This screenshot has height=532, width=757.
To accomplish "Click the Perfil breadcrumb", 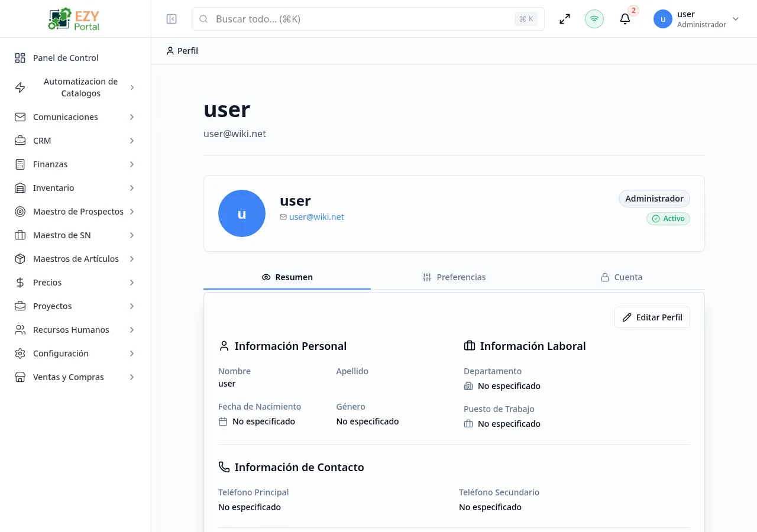I will click(183, 51).
